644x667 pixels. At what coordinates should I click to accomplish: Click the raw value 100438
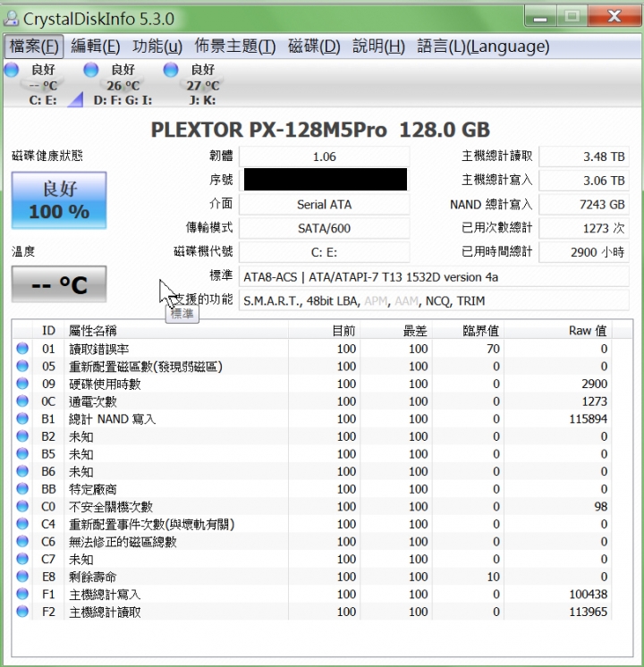click(x=589, y=595)
